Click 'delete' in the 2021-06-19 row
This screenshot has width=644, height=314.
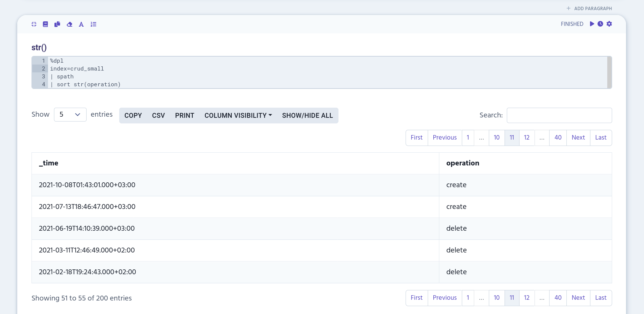point(457,228)
